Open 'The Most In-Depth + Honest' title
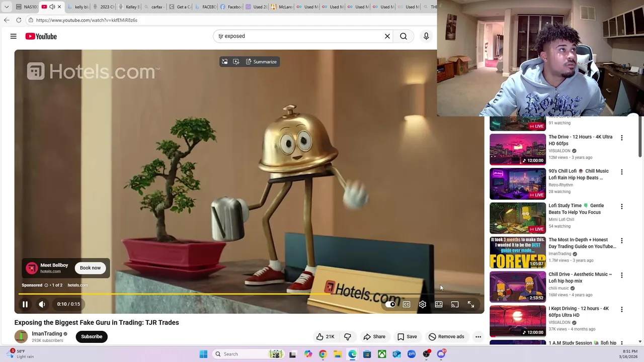This screenshot has height=362, width=644. click(x=582, y=243)
